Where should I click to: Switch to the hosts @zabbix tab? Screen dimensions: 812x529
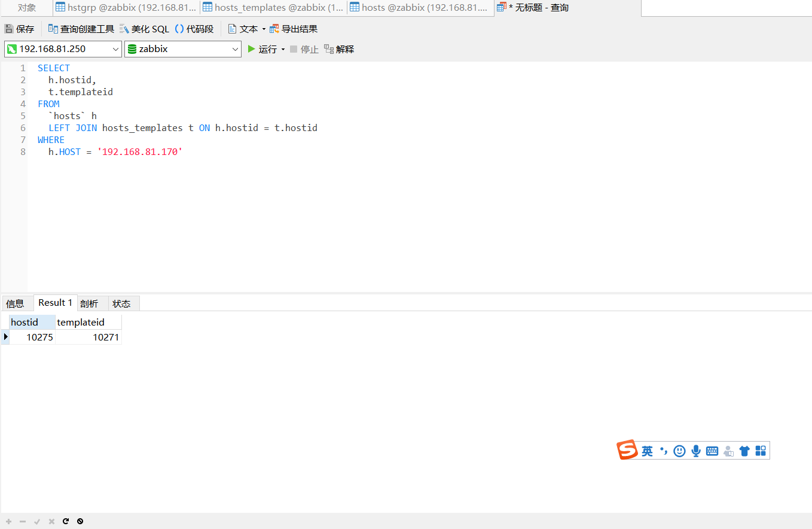click(x=421, y=8)
